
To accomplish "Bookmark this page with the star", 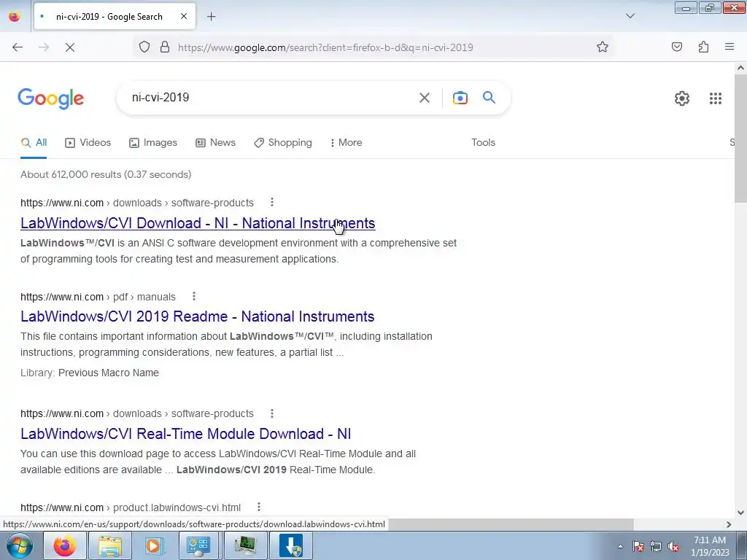I will click(x=602, y=47).
